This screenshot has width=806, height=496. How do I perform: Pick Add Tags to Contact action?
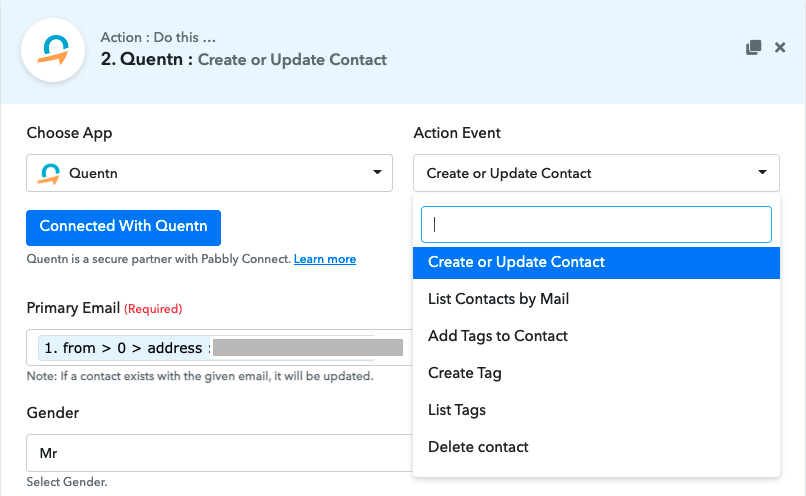point(498,336)
